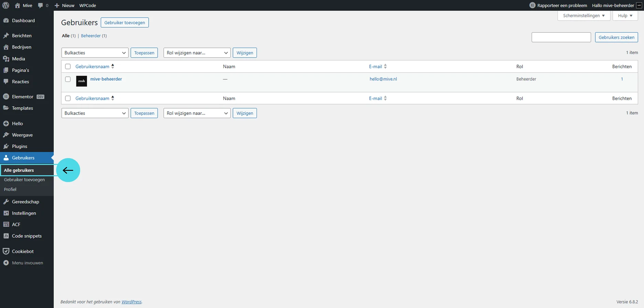Open the hello@mive.nl email link
Image resolution: width=644 pixels, height=308 pixels.
click(383, 79)
